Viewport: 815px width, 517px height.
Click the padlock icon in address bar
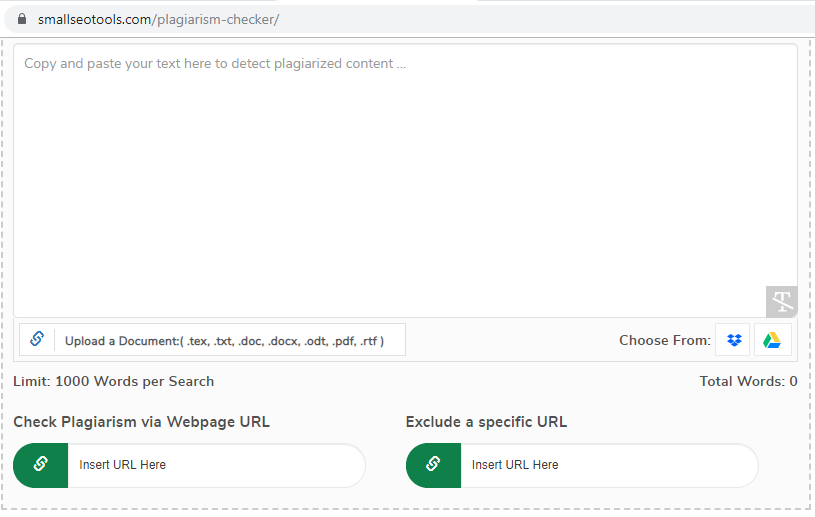coord(22,19)
